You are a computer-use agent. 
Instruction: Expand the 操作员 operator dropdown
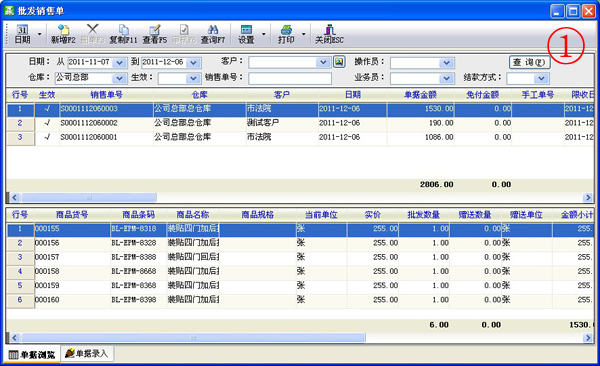[447, 63]
